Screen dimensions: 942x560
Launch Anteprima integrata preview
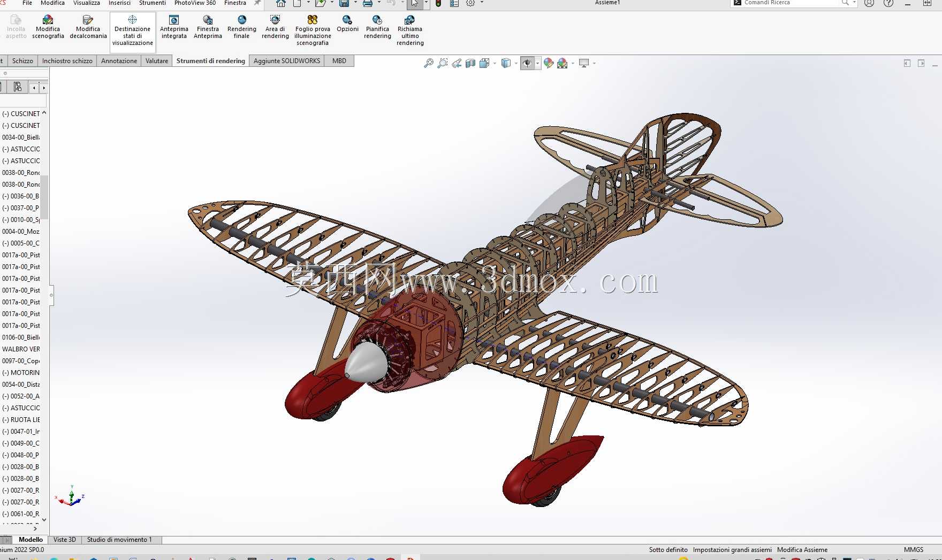coord(174,27)
